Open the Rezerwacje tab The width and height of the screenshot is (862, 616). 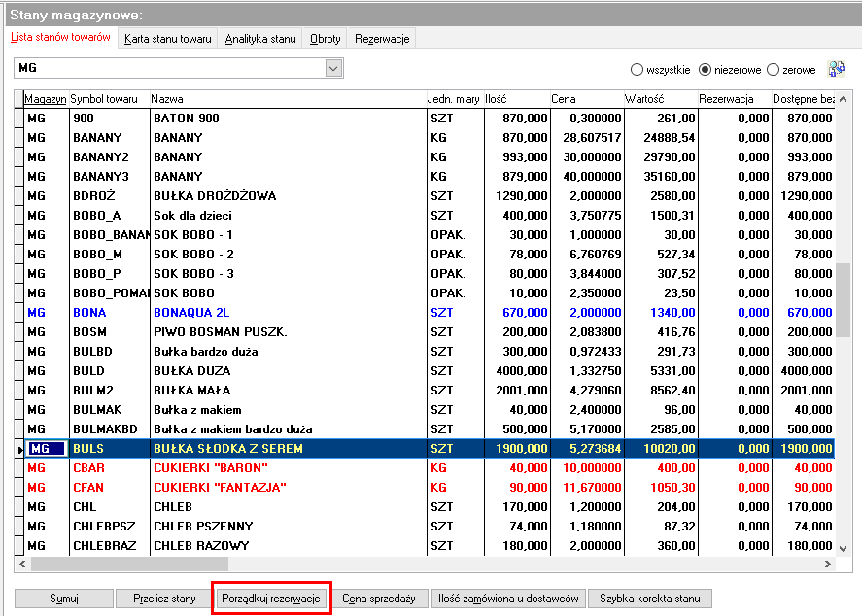pos(382,39)
